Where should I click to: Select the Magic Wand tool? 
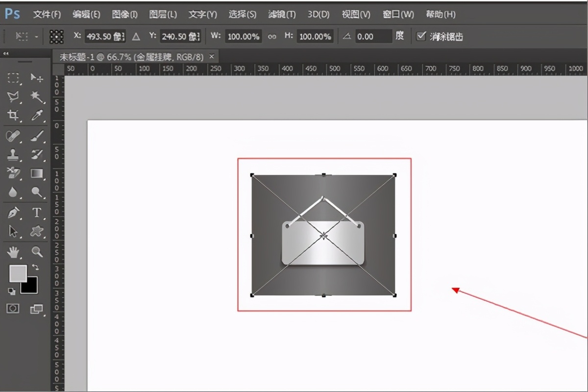37,97
